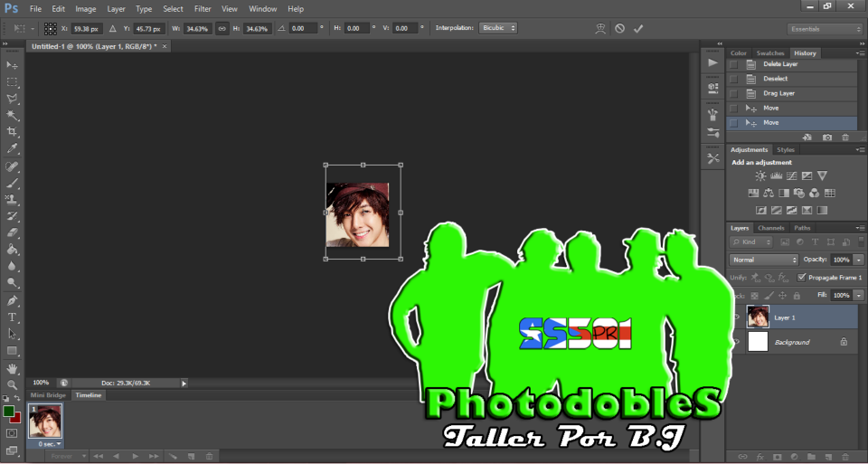Toggle relative positioning triangle
This screenshot has width=868, height=464.
113,28
